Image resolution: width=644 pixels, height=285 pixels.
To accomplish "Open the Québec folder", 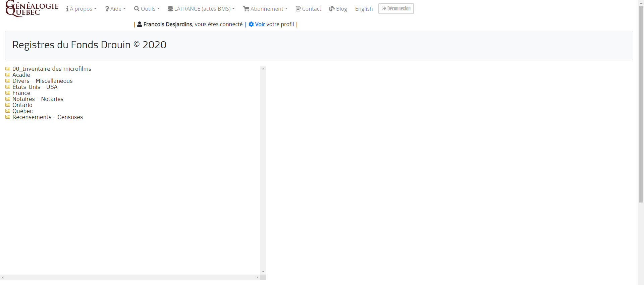I will tap(22, 111).
